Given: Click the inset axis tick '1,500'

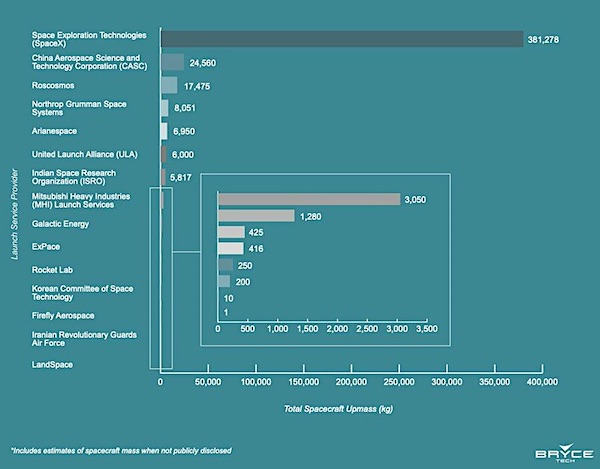Looking at the screenshot, I should click(x=308, y=329).
